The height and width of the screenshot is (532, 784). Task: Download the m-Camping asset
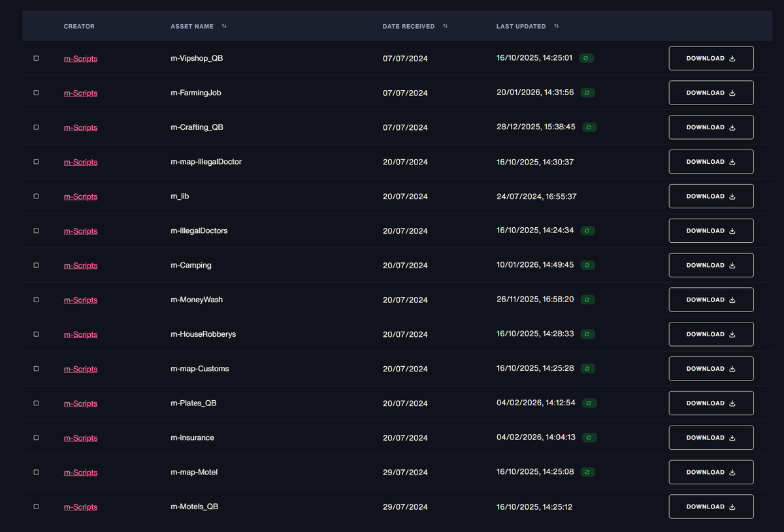click(711, 265)
